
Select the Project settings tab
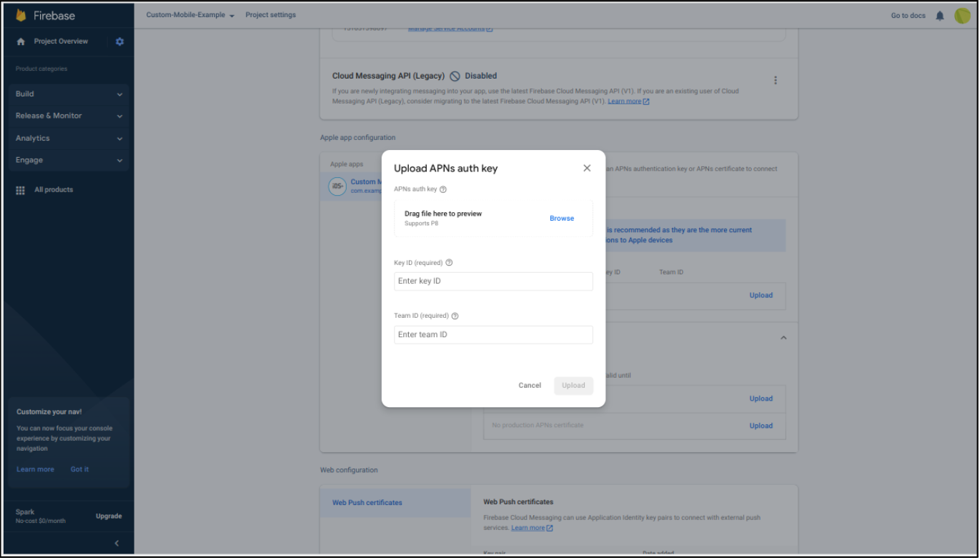270,15
